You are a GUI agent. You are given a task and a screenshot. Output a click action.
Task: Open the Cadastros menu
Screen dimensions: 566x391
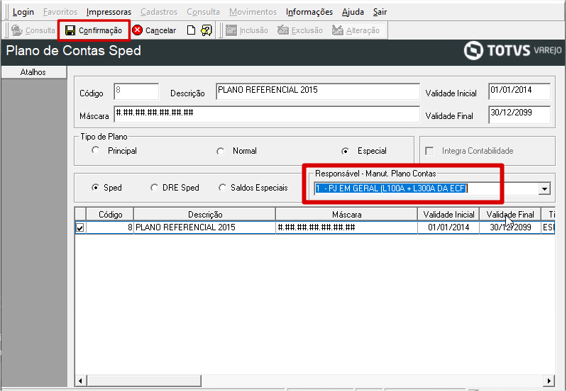159,12
